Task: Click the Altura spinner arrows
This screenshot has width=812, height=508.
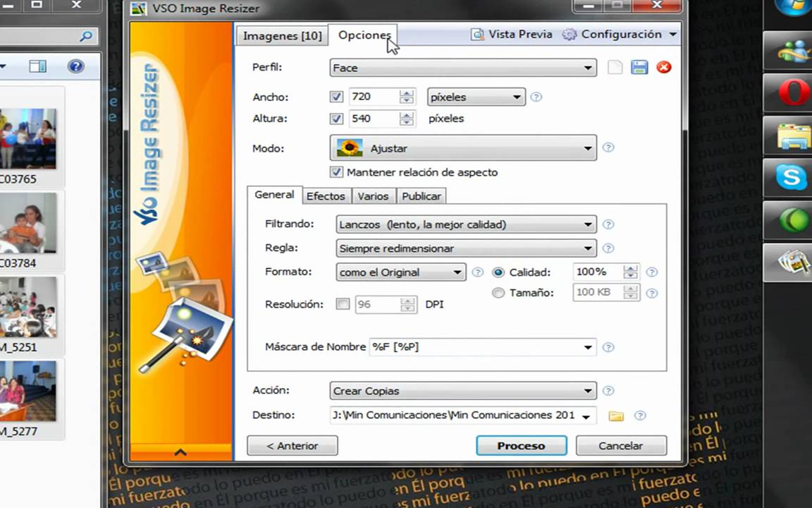Action: tap(407, 119)
